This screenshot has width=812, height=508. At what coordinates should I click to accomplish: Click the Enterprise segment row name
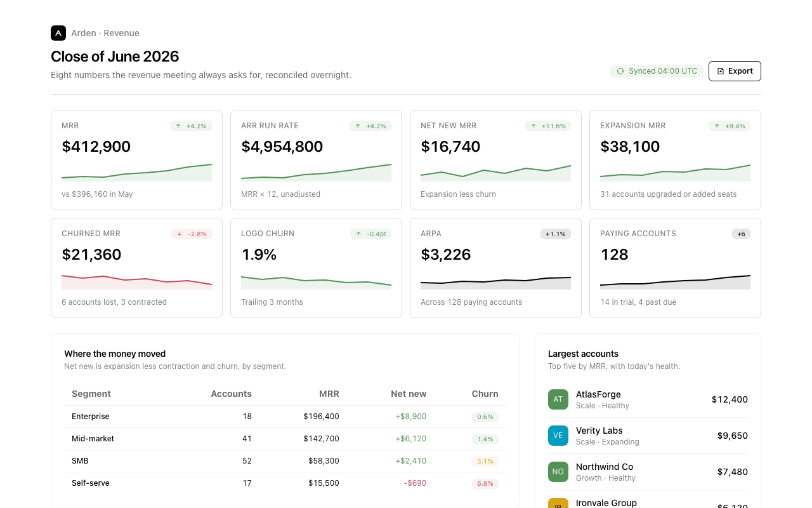[91, 417]
